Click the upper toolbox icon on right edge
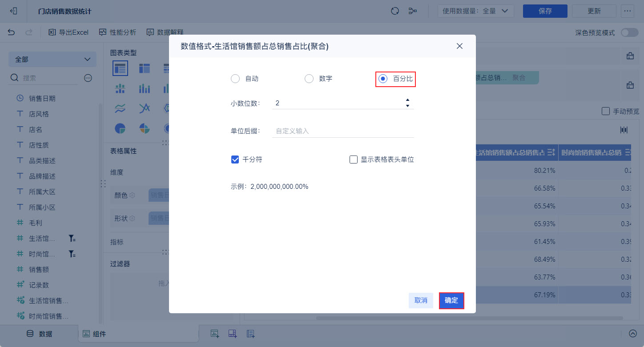644x347 pixels. [630, 56]
